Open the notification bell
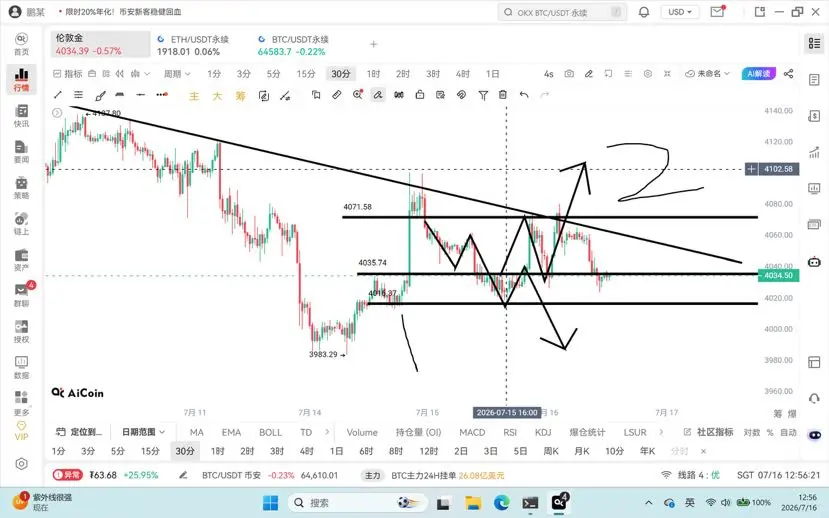The height and width of the screenshot is (518, 829). [643, 12]
